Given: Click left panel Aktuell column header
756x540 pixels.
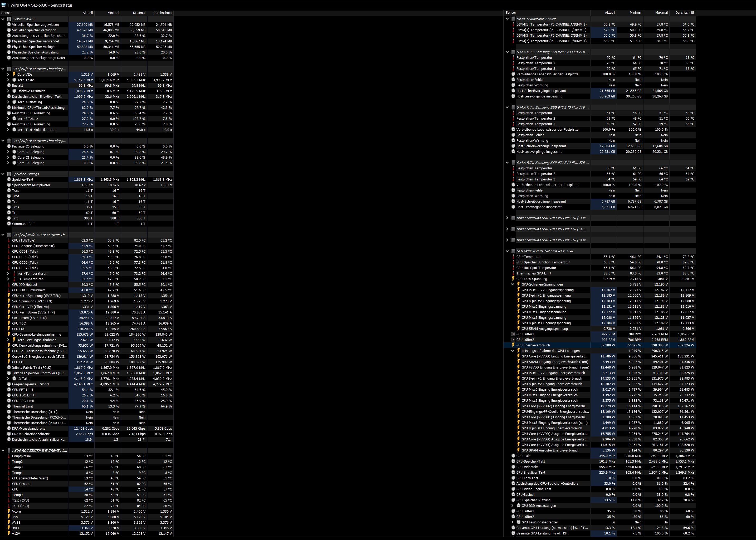Looking at the screenshot, I should 87,13.
